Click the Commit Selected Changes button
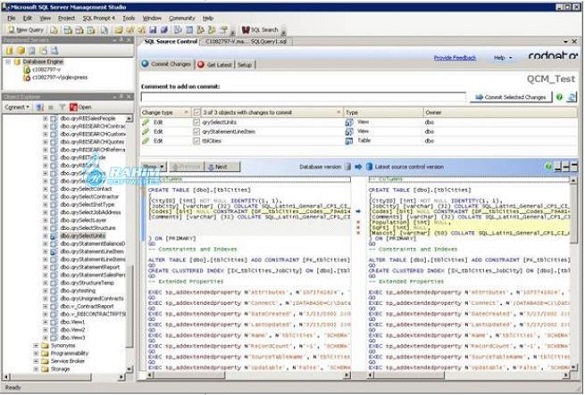Screen dimensions: 585x395 pyautogui.click(x=510, y=97)
